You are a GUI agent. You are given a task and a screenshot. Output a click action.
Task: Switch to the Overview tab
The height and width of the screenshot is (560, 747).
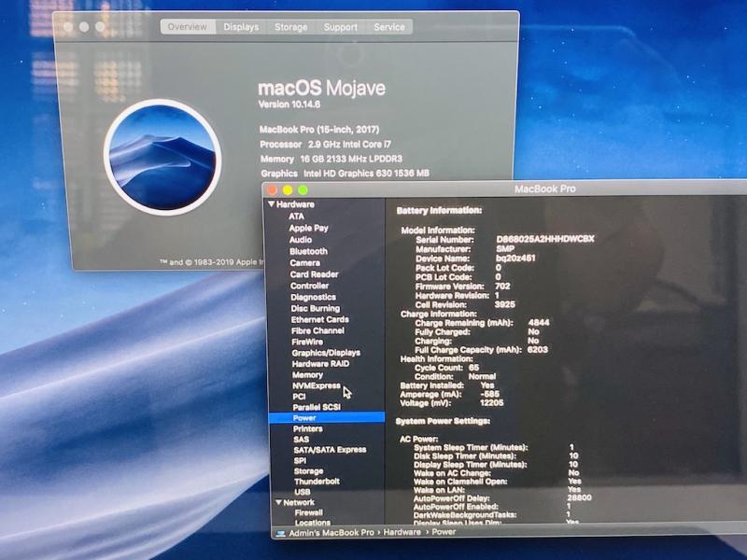(x=188, y=27)
